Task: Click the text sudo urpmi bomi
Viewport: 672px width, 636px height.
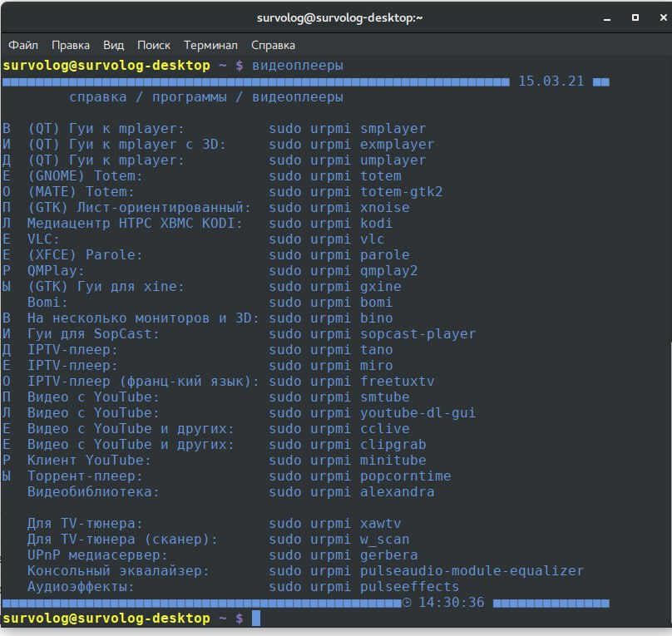Action: tap(330, 303)
